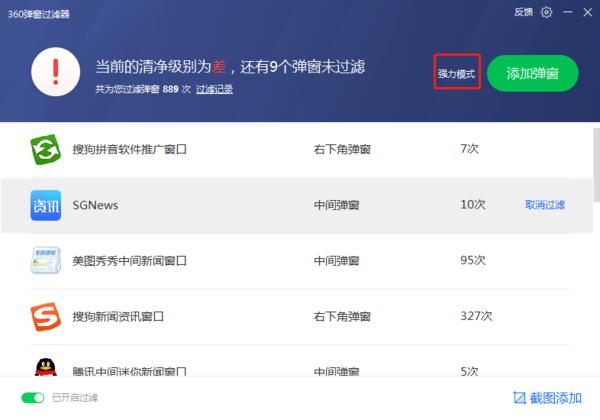This screenshot has width=600, height=420.
Task: Select the SGNews entry name
Action: tap(95, 205)
